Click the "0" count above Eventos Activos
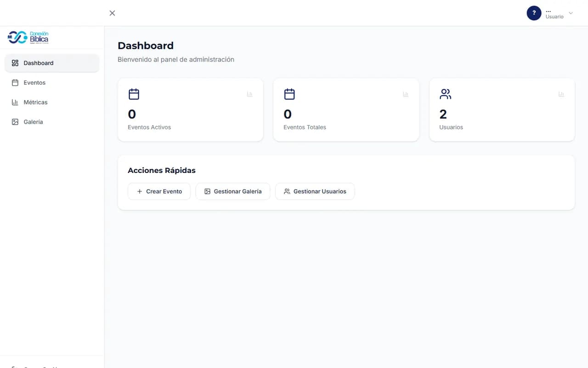Viewport: 588px width, 368px height. [132, 114]
